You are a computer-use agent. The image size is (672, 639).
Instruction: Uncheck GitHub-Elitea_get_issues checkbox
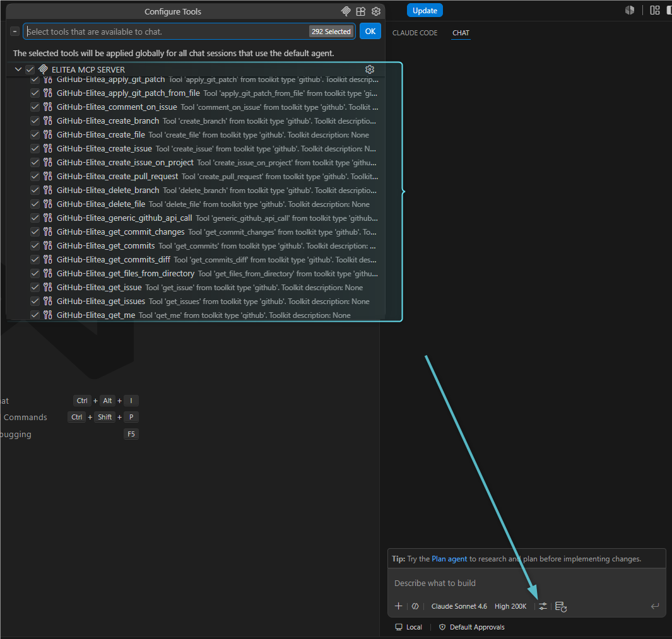coord(35,301)
